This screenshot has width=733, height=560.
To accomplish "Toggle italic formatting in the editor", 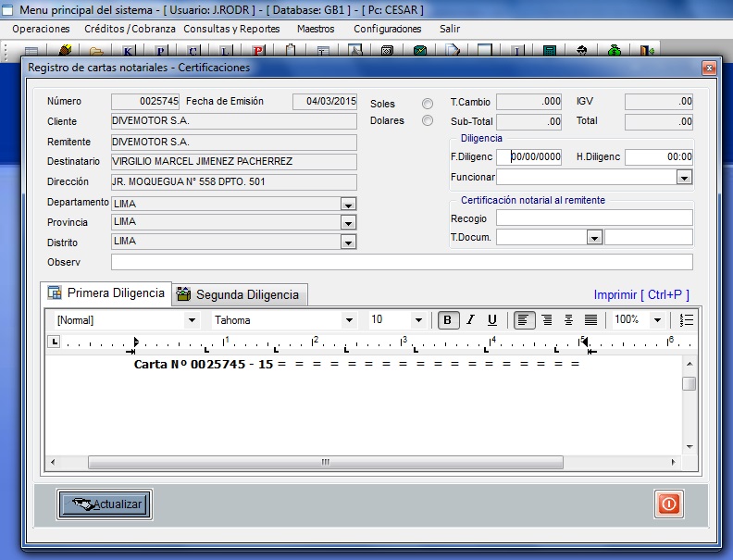I will pyautogui.click(x=470, y=320).
